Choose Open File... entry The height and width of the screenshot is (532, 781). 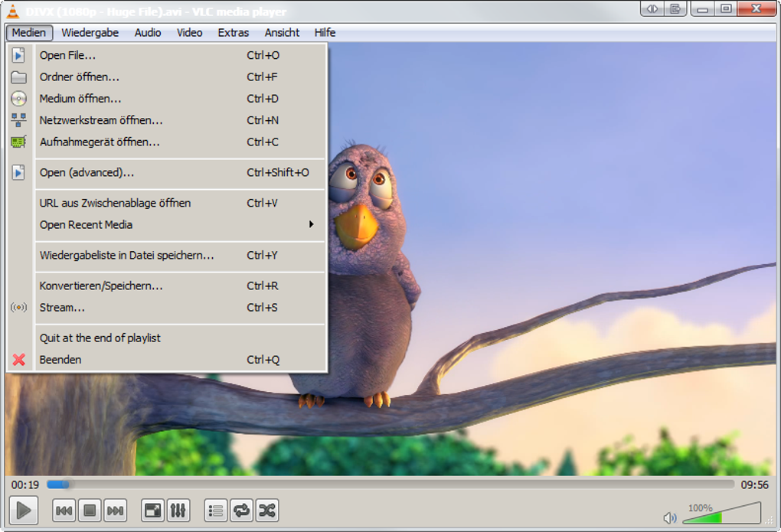point(166,55)
